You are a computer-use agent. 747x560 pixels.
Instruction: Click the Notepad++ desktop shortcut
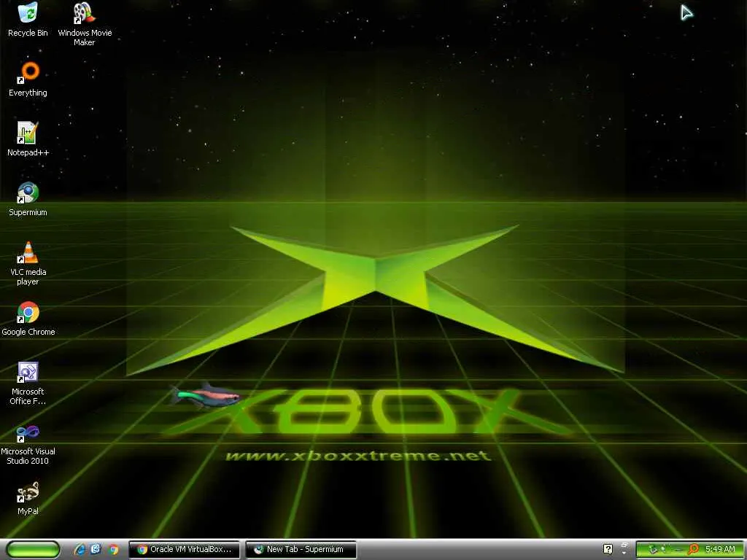click(x=28, y=139)
